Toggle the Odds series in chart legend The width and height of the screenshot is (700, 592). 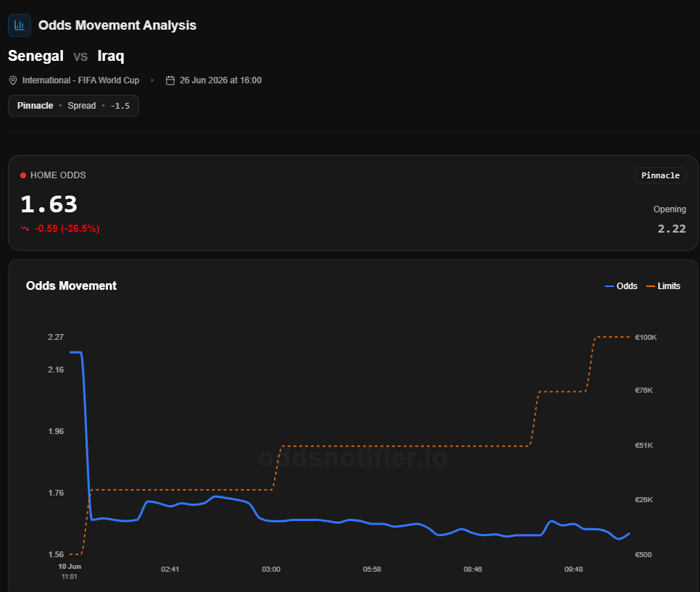click(x=621, y=286)
